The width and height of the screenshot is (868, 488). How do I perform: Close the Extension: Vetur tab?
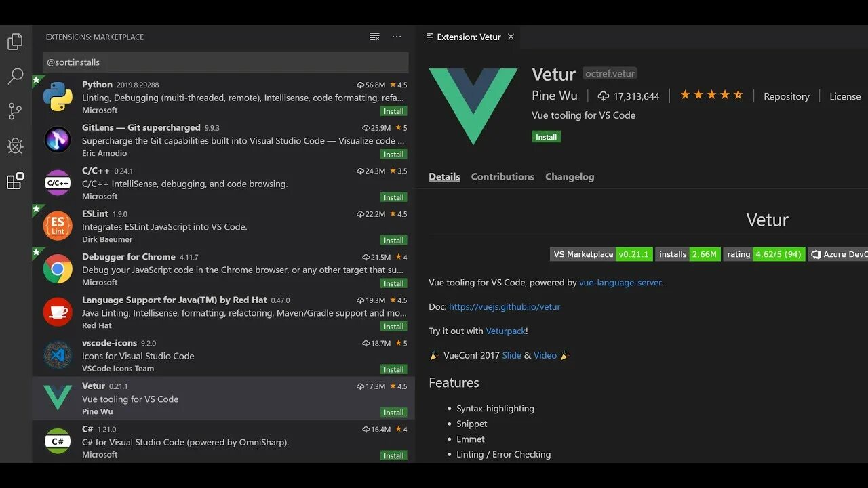511,37
